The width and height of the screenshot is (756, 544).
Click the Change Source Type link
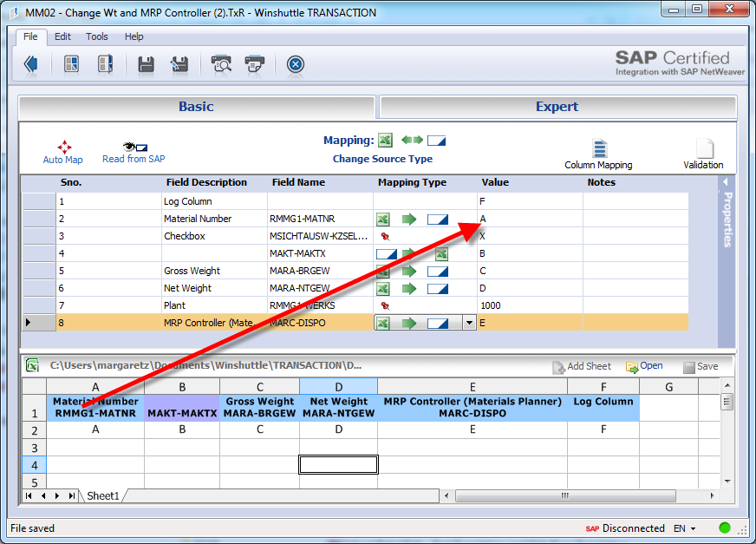point(383,159)
